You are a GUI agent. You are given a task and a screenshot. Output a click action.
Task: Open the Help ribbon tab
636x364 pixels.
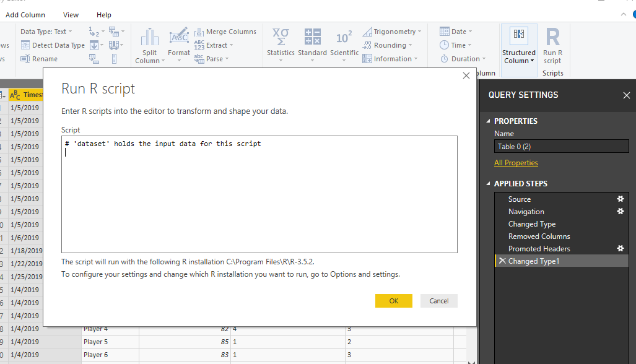(104, 15)
